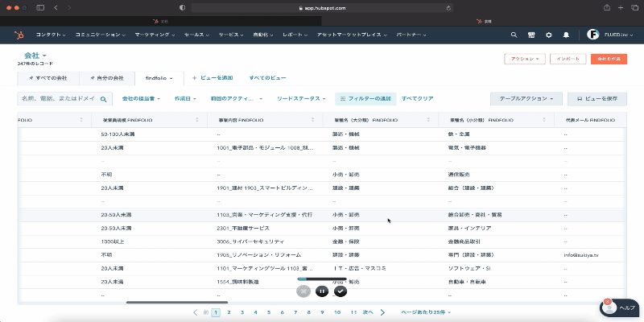Viewport: 644px width, 322px height.
Task: Click the pause button in recording overlay
Action: click(322, 291)
